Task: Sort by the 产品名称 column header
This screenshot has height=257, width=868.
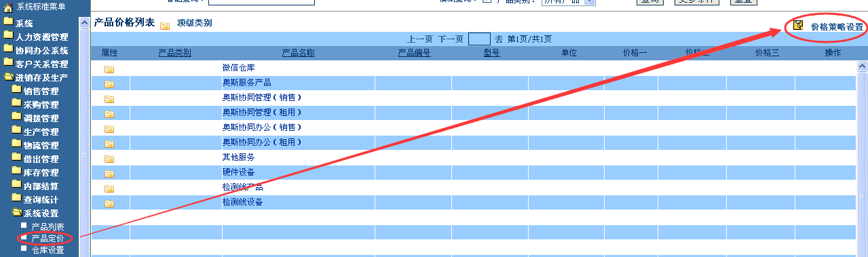Action: pyautogui.click(x=299, y=53)
